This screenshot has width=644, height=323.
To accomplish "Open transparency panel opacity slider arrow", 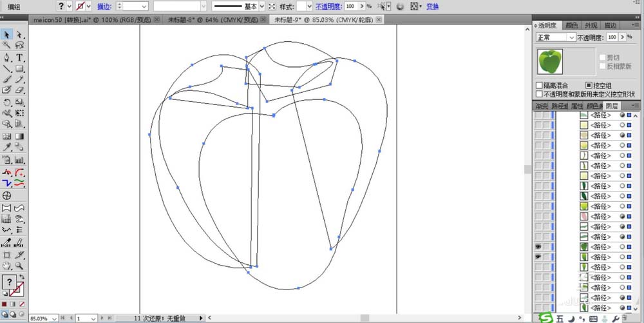I will point(623,37).
